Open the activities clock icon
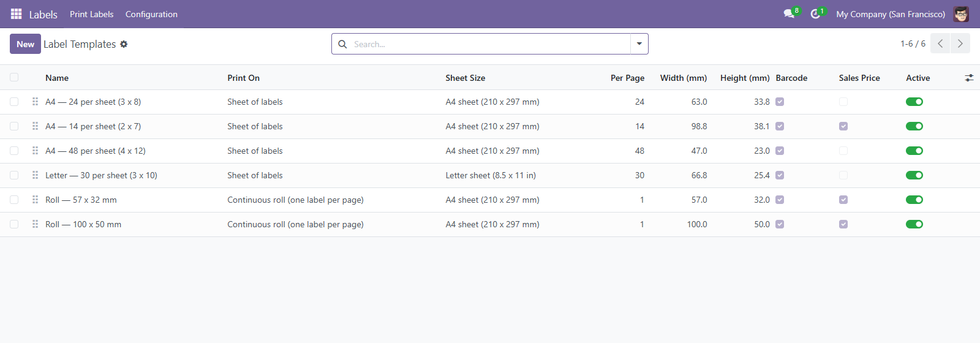 coord(815,14)
